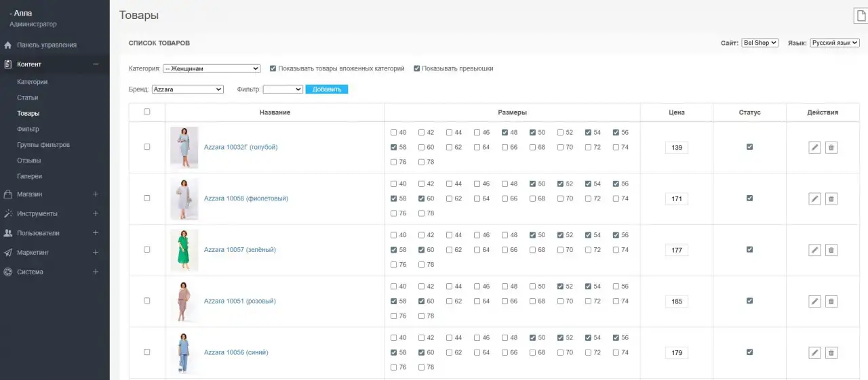
Task: Delete the Azzara 10058 (фиолетовый) product via trash icon
Action: point(831,198)
